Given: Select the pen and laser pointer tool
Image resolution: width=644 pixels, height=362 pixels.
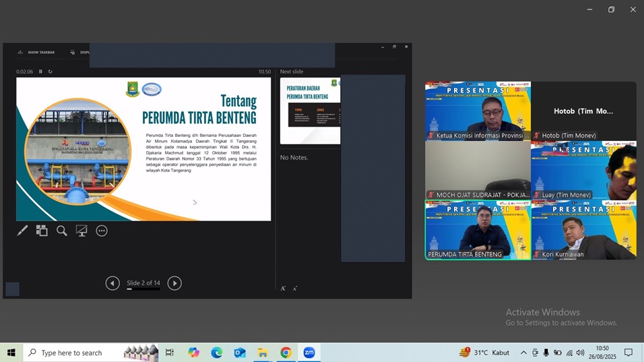Looking at the screenshot, I should 22,231.
